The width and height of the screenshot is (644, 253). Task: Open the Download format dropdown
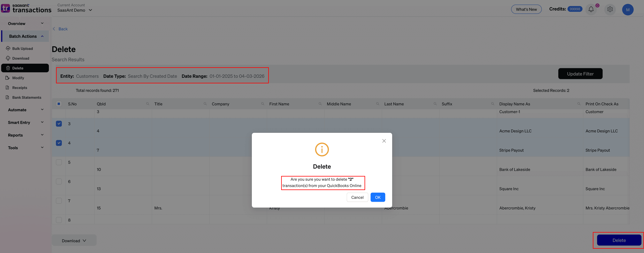[74, 240]
